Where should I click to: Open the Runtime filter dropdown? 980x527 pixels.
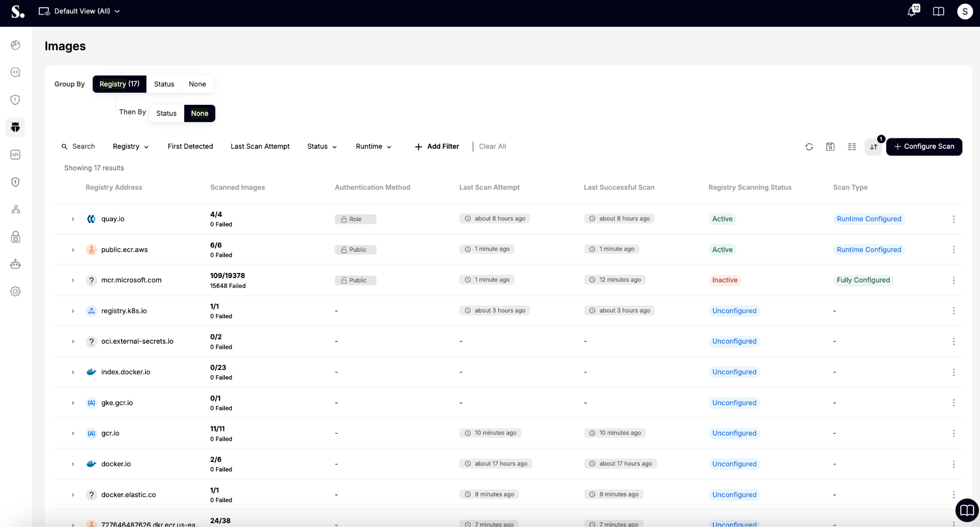[x=373, y=146]
